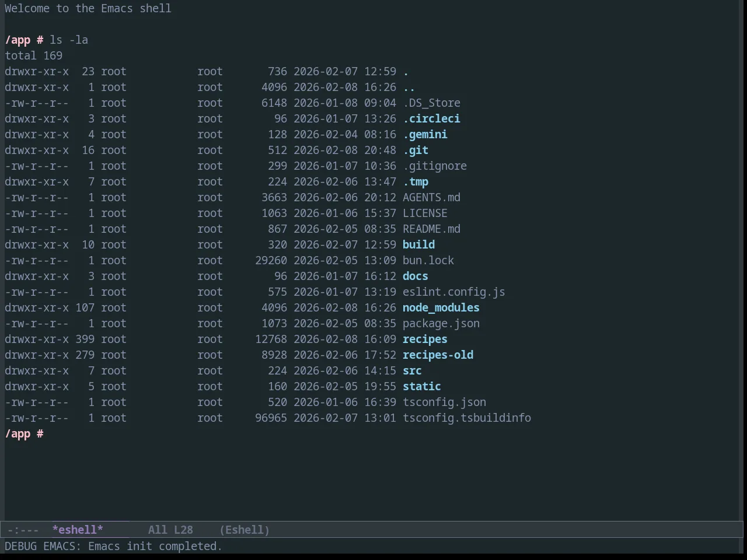Click the static directory entry
Viewport: 747px width, 560px height.
point(422,386)
